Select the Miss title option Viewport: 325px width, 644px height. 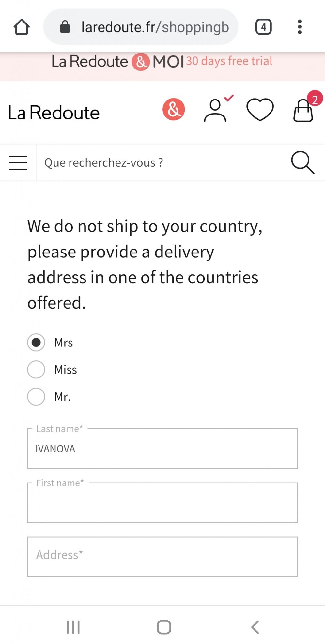[36, 370]
